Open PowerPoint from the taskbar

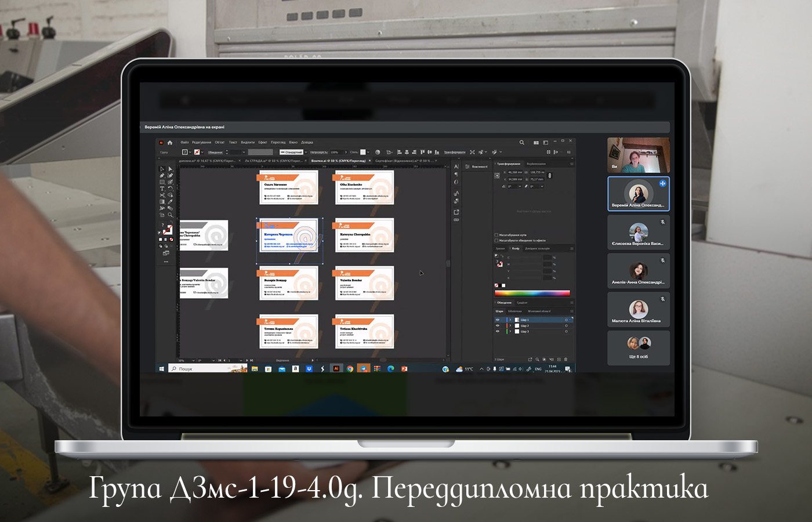pos(404,369)
